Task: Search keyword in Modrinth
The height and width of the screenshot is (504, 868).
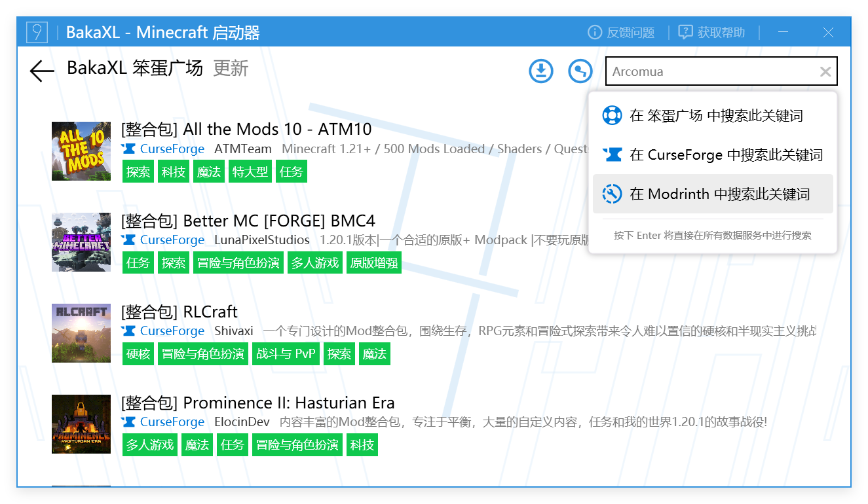Action: coord(713,194)
